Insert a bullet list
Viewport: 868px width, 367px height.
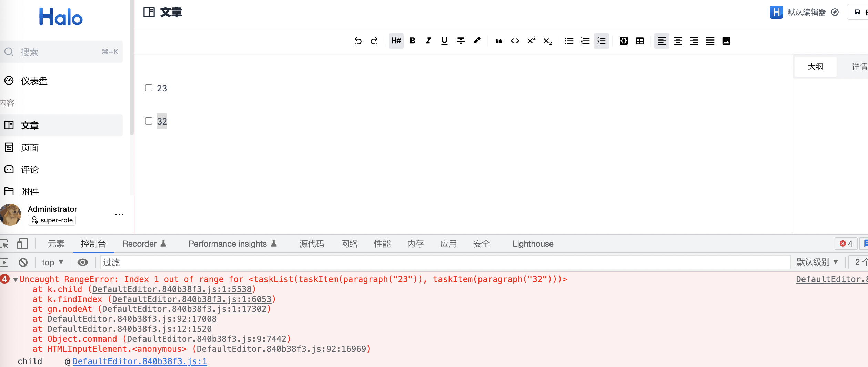pyautogui.click(x=569, y=41)
